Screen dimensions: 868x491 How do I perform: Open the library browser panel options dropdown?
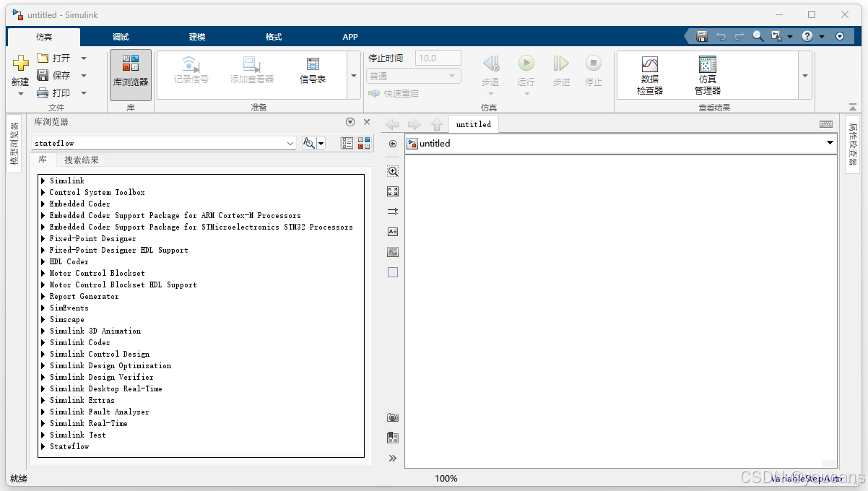tap(350, 122)
